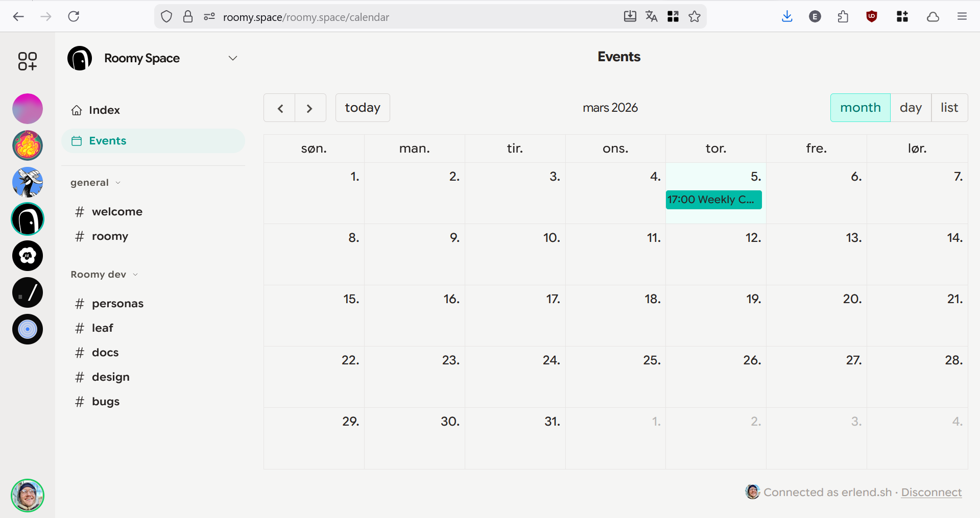Go to the Index page
980x518 pixels.
104,110
